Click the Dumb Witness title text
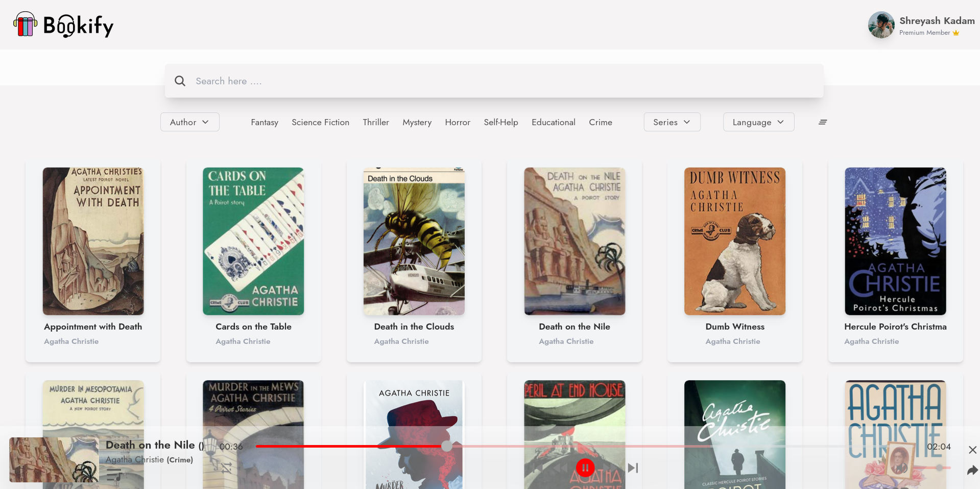The width and height of the screenshot is (980, 489). [735, 327]
